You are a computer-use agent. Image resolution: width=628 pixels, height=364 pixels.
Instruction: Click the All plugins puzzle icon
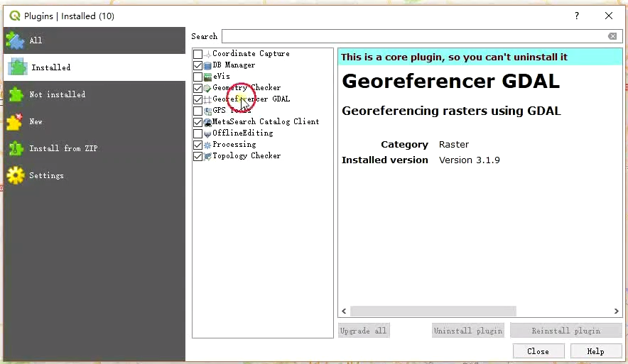[x=15, y=40]
